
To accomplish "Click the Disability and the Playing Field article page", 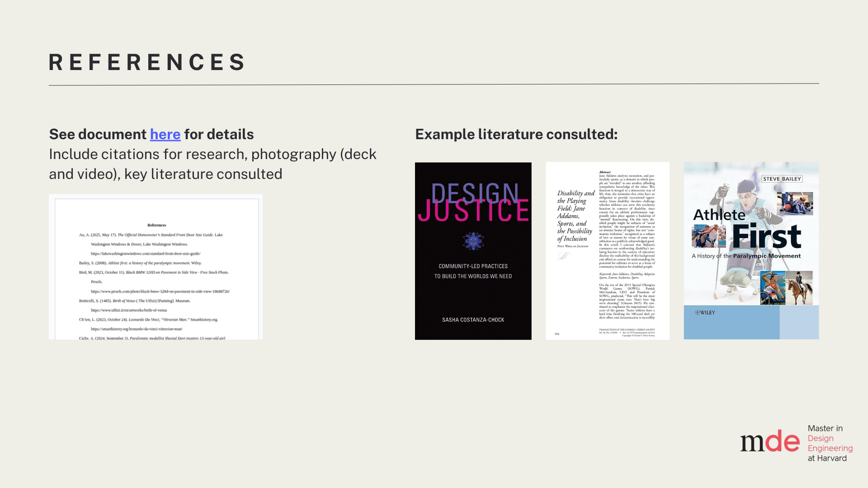I will (x=607, y=251).
